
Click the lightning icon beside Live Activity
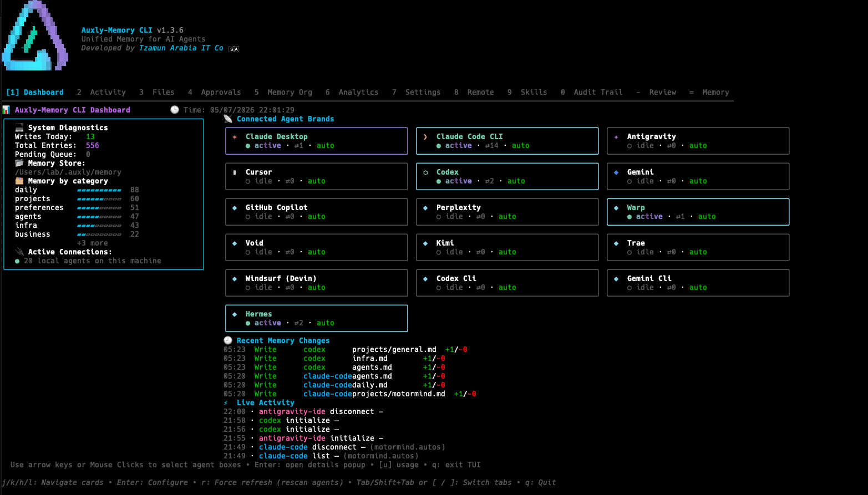(226, 403)
